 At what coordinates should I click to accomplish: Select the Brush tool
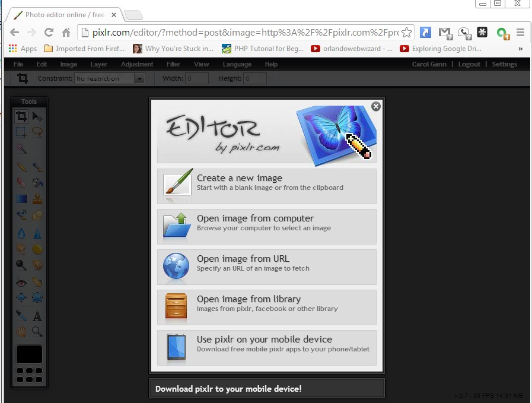37,167
